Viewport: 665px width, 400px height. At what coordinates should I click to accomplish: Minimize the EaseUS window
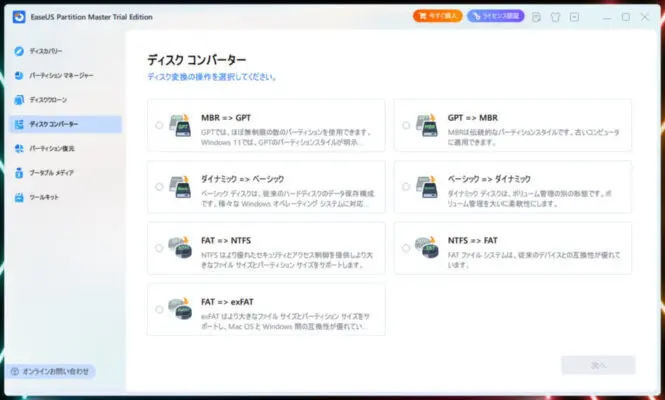607,17
